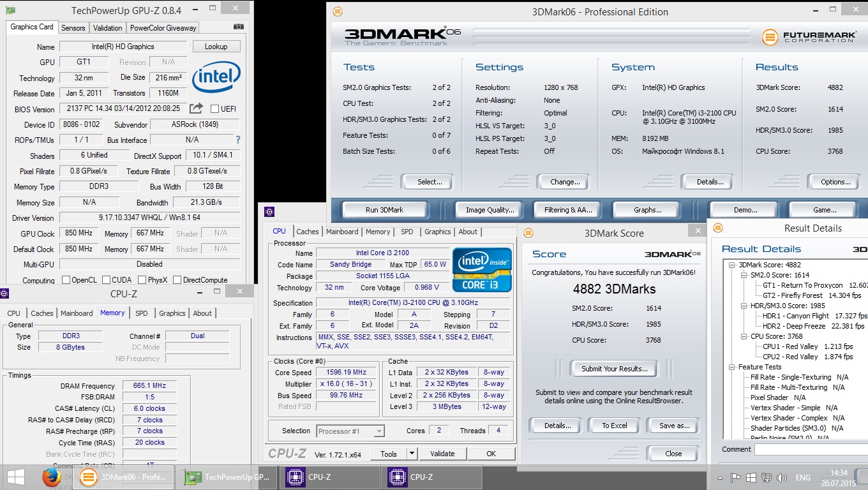Click the ENG language indicator
868x490 pixels.
tap(803, 477)
